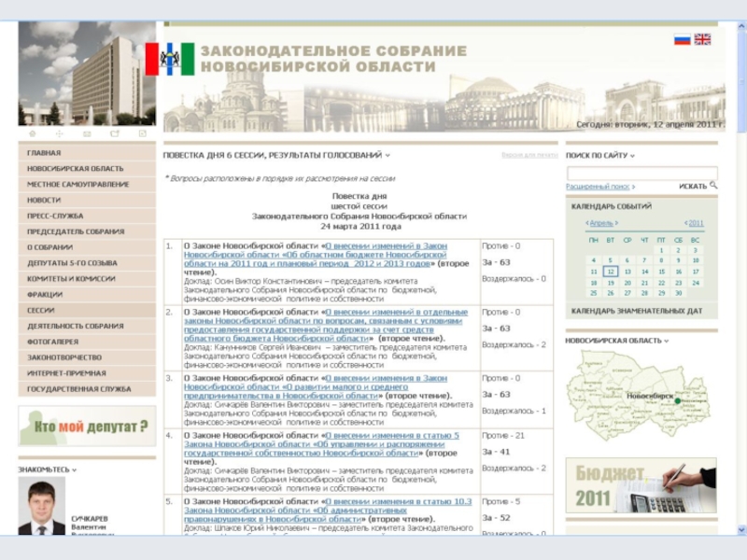Image resolution: width=747 pixels, height=560 pixels.
Task: Click the site map icon below the building photo
Action: pyautogui.click(x=60, y=133)
